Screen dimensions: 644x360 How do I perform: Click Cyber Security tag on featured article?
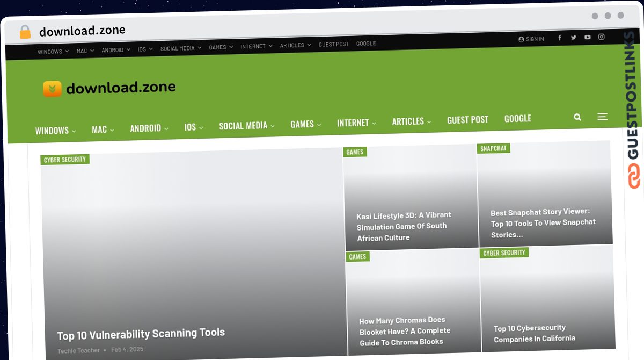point(65,160)
